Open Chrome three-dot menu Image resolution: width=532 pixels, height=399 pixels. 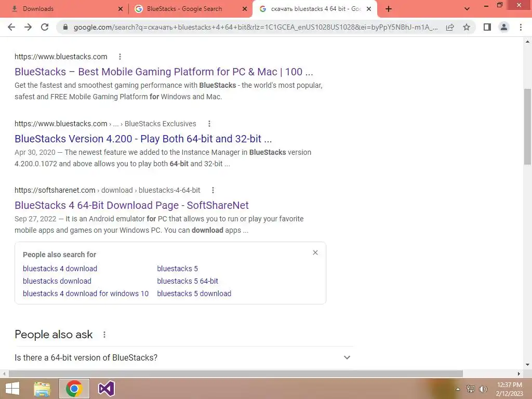(x=521, y=27)
